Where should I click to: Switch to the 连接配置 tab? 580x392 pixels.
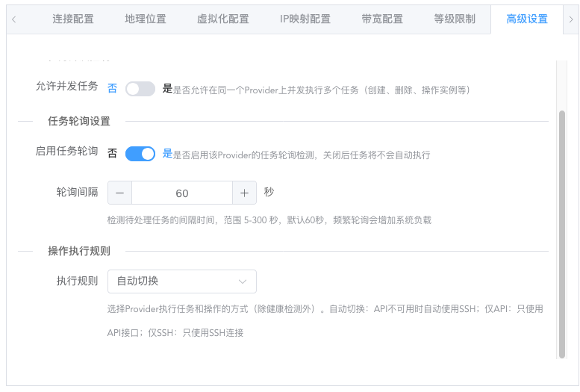(73, 19)
